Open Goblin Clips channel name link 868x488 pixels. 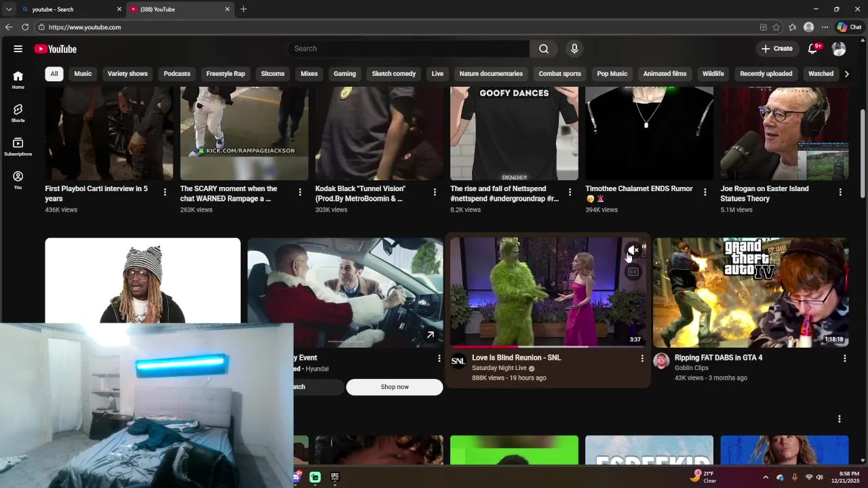(692, 368)
